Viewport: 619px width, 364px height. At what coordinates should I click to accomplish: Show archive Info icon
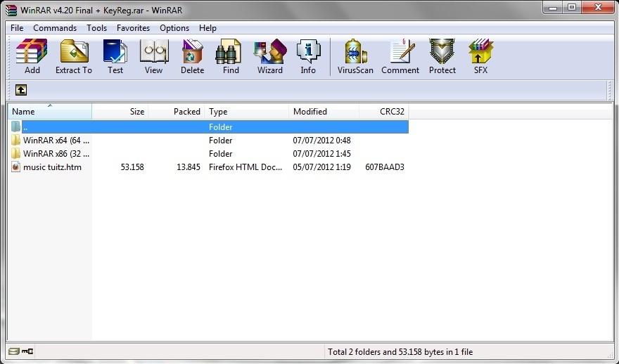tap(308, 51)
